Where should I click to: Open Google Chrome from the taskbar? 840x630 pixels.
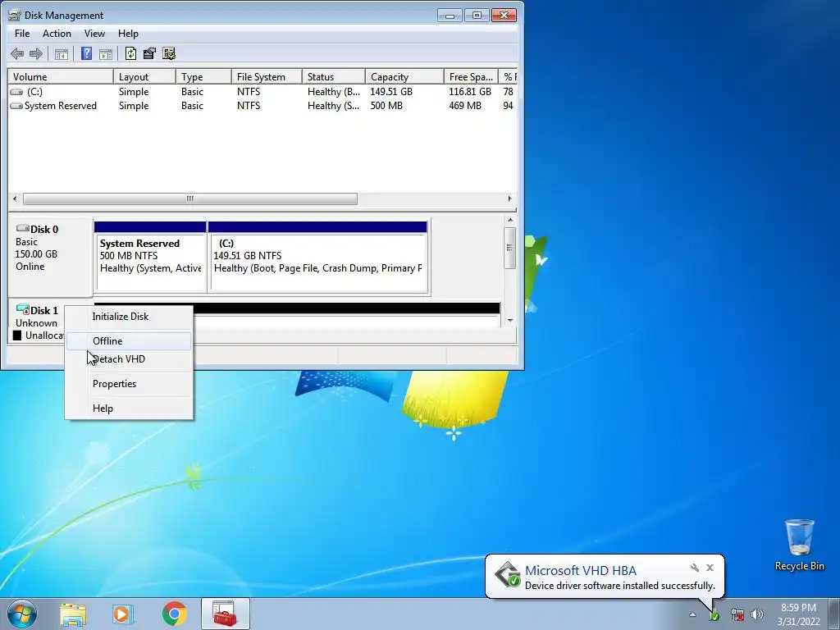pyautogui.click(x=174, y=614)
